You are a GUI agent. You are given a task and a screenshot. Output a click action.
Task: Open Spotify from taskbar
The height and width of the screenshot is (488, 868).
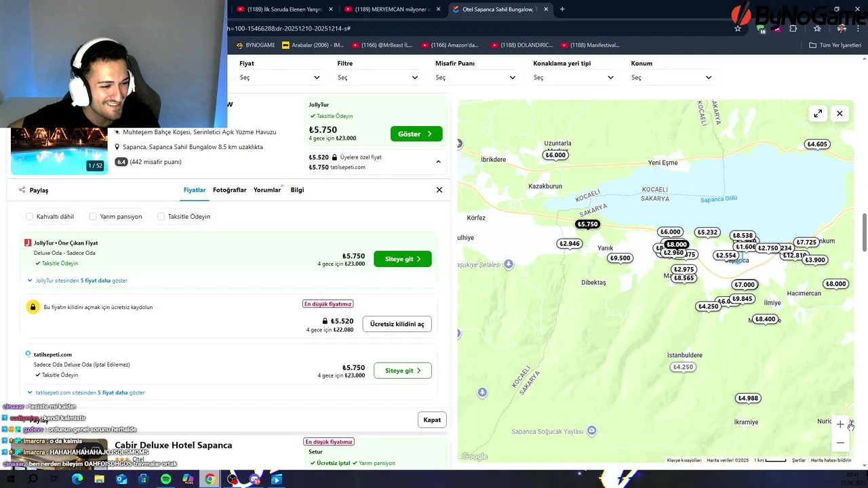coord(166,479)
